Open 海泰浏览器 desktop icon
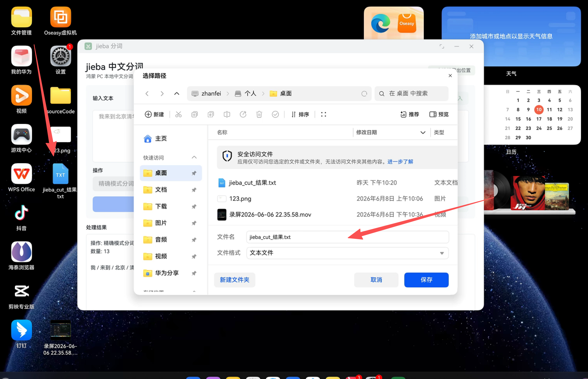Viewport: 588px width, 379px height. [x=21, y=256]
